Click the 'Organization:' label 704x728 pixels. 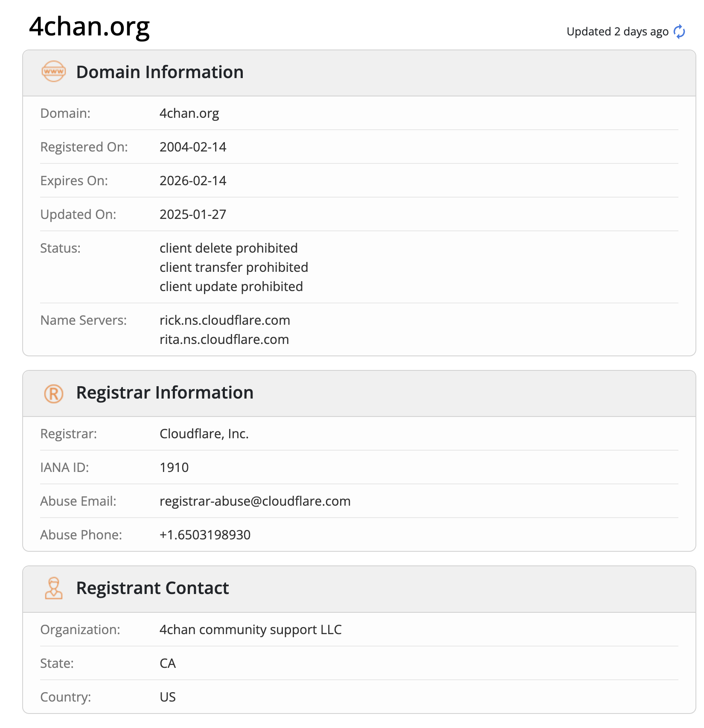(80, 629)
